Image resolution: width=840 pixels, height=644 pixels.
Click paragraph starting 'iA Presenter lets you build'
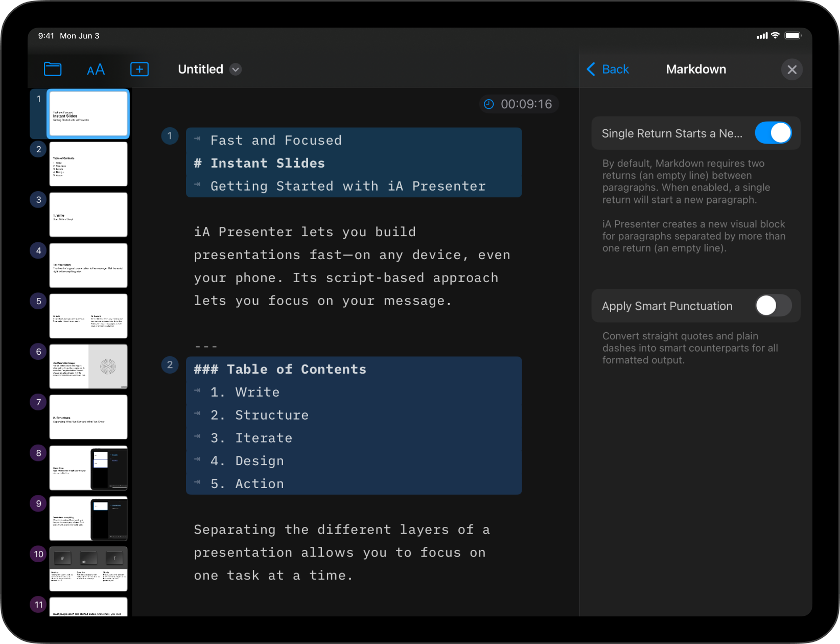352,266
